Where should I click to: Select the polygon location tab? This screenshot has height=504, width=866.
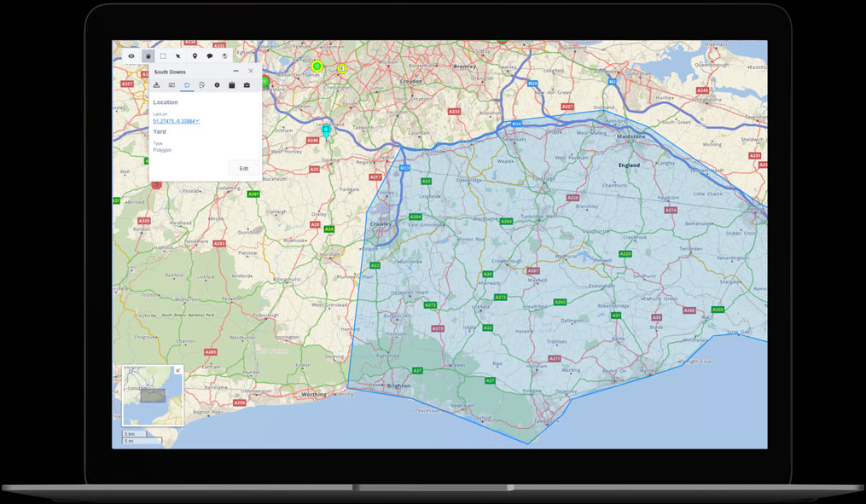click(x=187, y=85)
